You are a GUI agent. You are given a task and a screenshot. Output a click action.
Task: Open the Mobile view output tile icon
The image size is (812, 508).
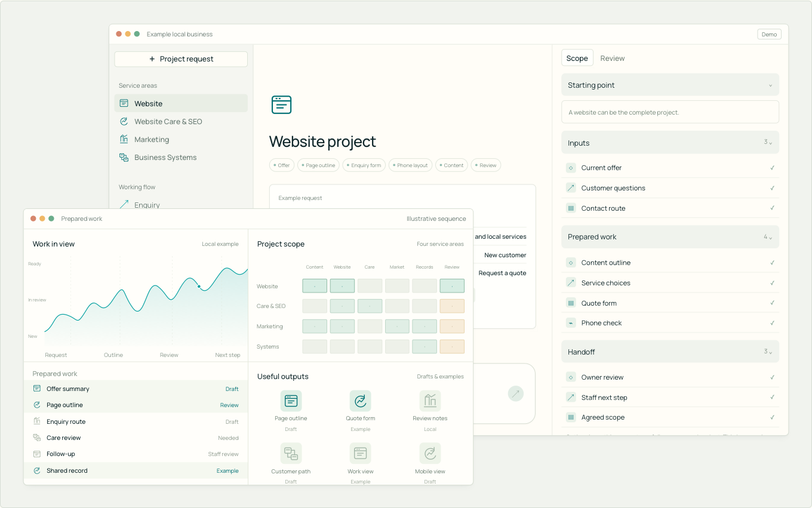click(x=430, y=454)
